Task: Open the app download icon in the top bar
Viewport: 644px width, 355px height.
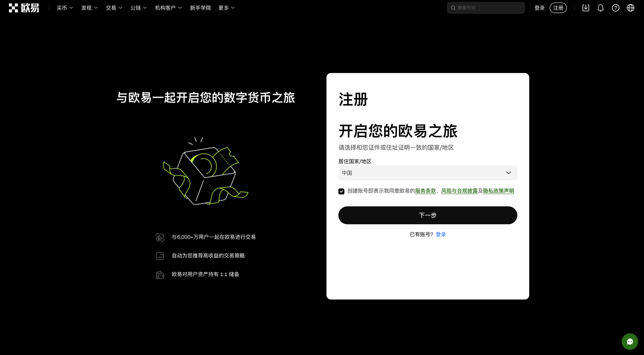Action: click(x=585, y=8)
